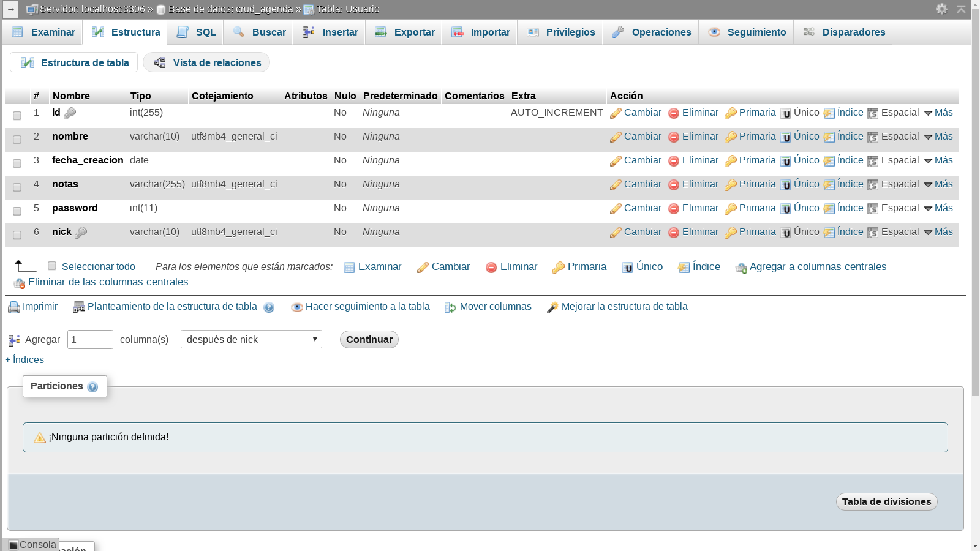Open the Operaciones tab
The width and height of the screenshot is (980, 551).
tap(651, 32)
